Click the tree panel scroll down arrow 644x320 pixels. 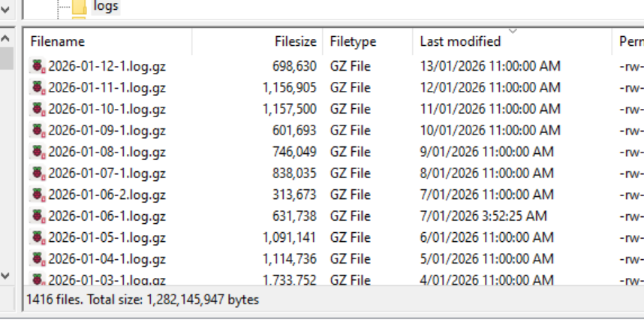click(5, 9)
